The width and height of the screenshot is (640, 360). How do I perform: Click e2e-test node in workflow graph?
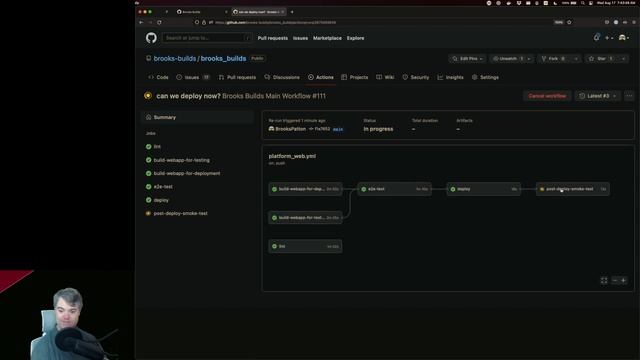coord(394,189)
